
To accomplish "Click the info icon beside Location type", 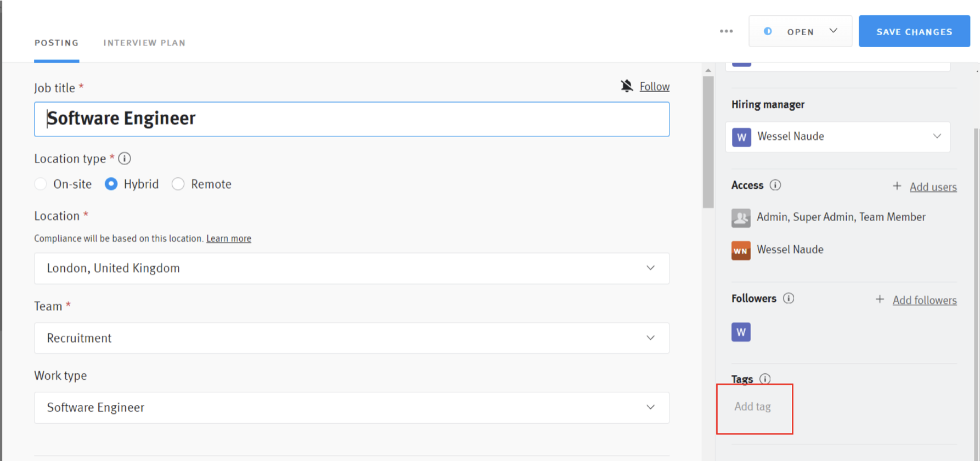I will click(125, 159).
